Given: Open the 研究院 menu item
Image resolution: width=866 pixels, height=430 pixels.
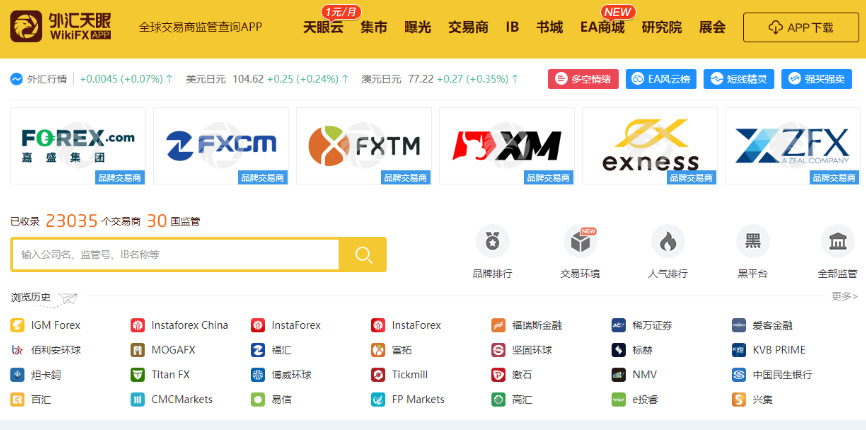Looking at the screenshot, I should [662, 27].
